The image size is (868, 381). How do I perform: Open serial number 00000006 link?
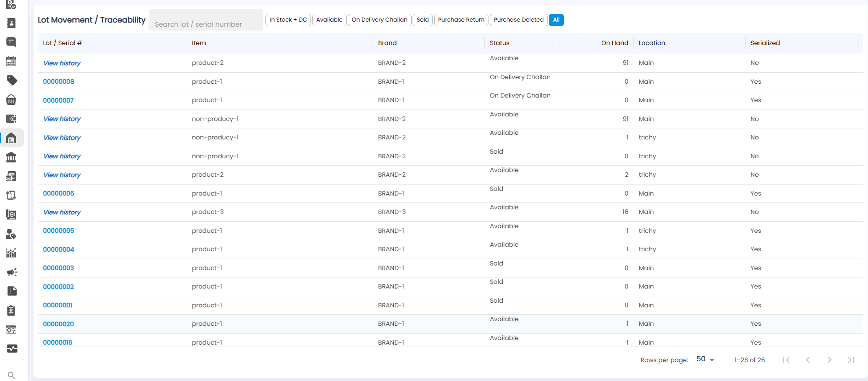58,193
